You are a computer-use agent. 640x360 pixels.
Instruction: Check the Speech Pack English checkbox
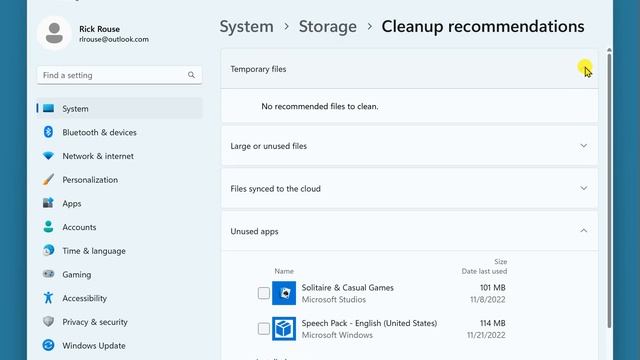coord(264,329)
